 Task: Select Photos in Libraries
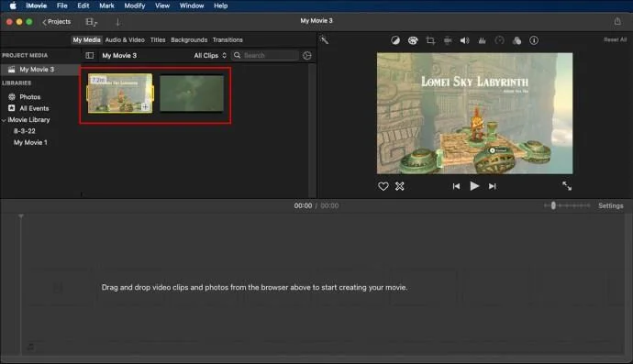(x=30, y=97)
